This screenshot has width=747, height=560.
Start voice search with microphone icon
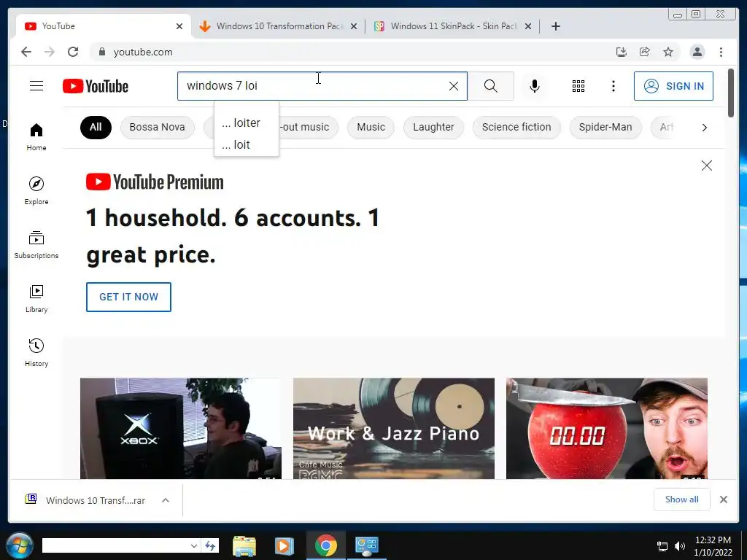[535, 86]
